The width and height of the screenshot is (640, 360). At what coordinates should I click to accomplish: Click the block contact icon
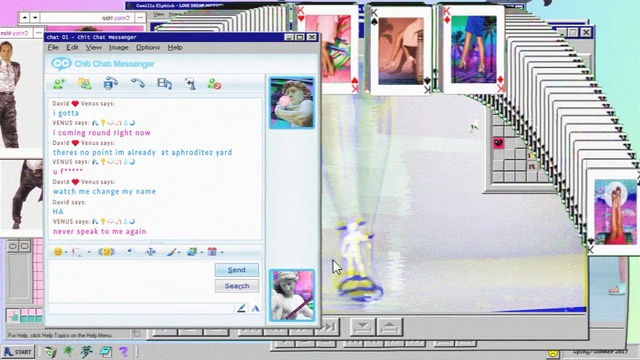tap(214, 84)
